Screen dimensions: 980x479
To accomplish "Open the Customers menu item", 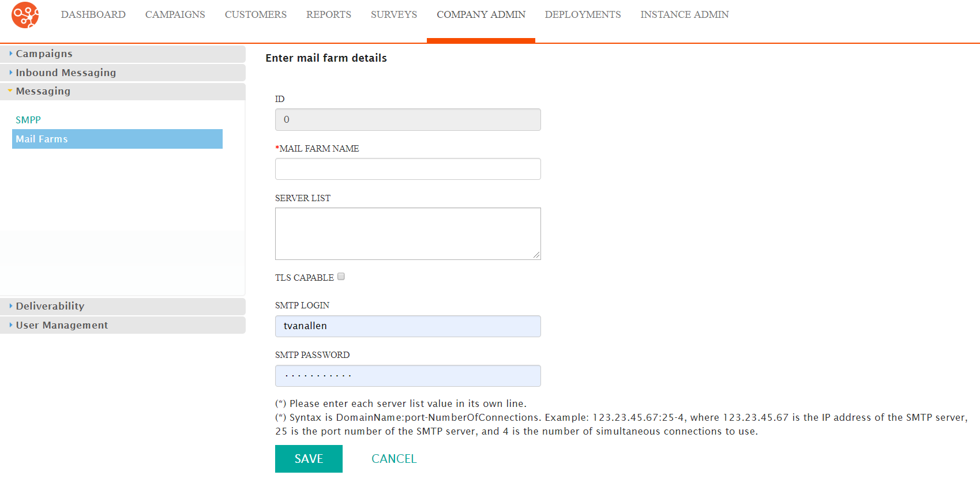I will pyautogui.click(x=256, y=14).
